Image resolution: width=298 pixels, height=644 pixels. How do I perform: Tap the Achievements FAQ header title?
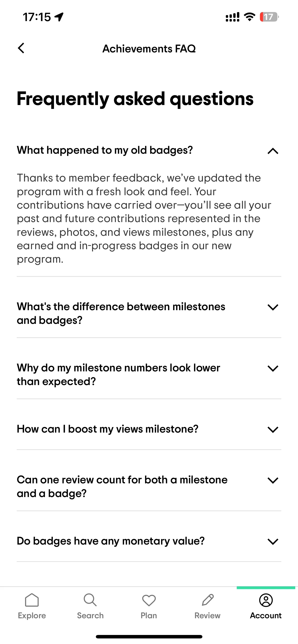coord(149,48)
